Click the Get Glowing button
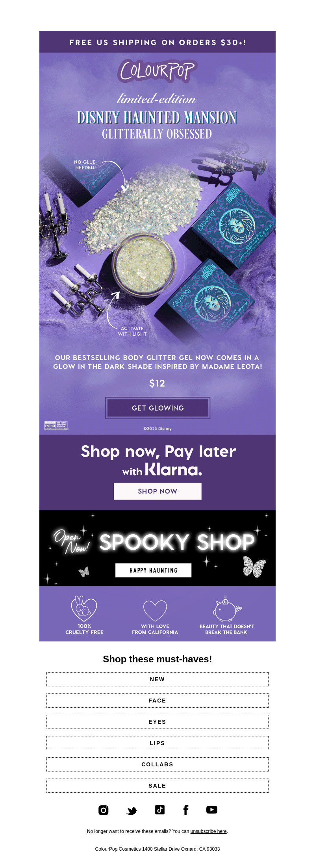Image resolution: width=315 pixels, height=868 pixels. click(157, 408)
